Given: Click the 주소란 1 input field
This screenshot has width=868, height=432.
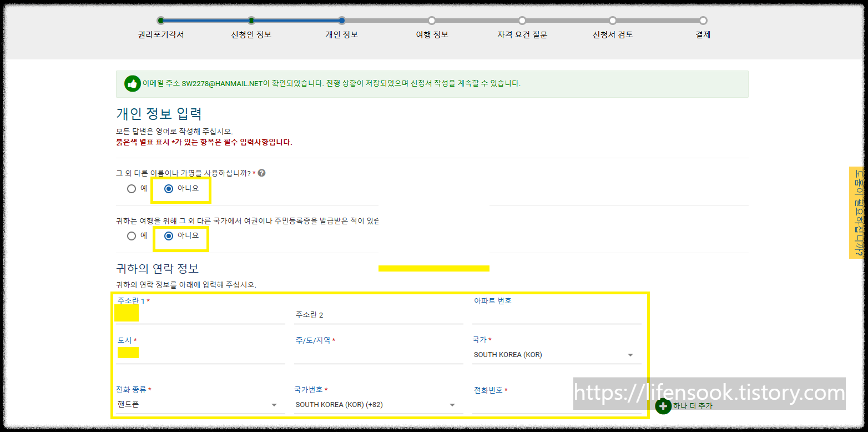Looking at the screenshot, I should [200, 314].
